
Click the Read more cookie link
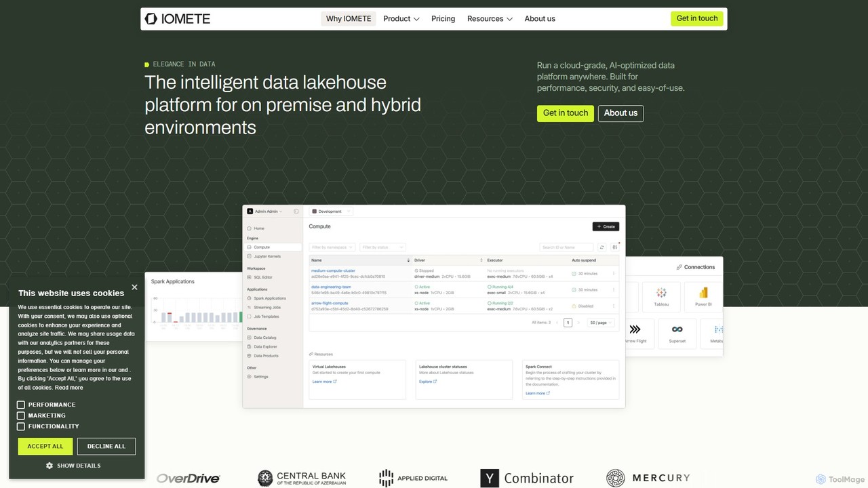[69, 388]
